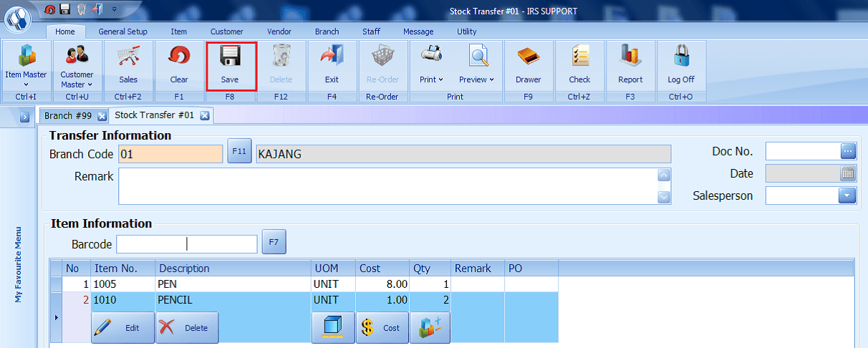
Task: Click quick access Save floppy icon
Action: pyautogui.click(x=65, y=10)
